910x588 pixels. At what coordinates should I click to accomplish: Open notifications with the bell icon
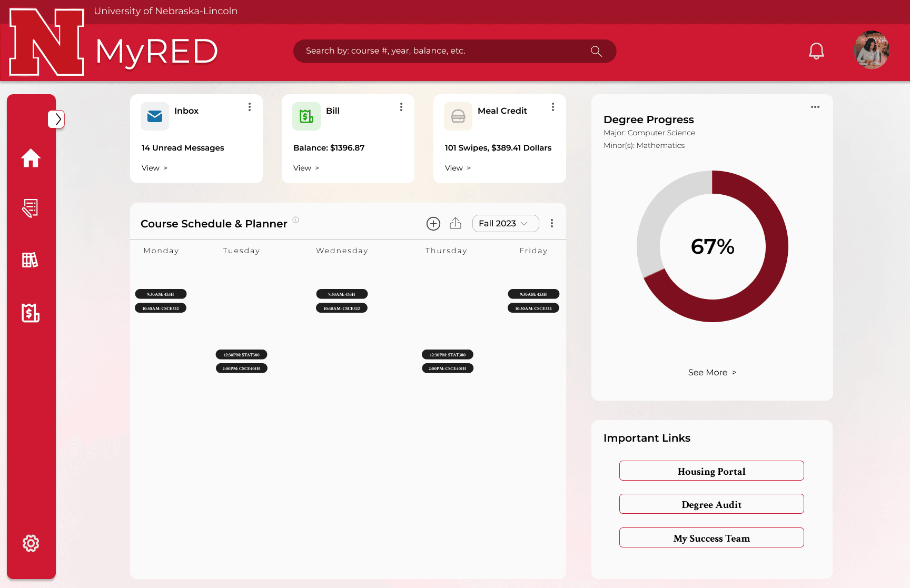[816, 51]
